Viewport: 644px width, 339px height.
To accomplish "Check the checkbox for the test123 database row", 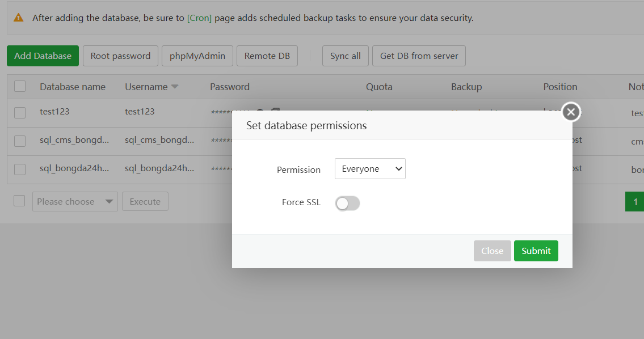I will (20, 112).
